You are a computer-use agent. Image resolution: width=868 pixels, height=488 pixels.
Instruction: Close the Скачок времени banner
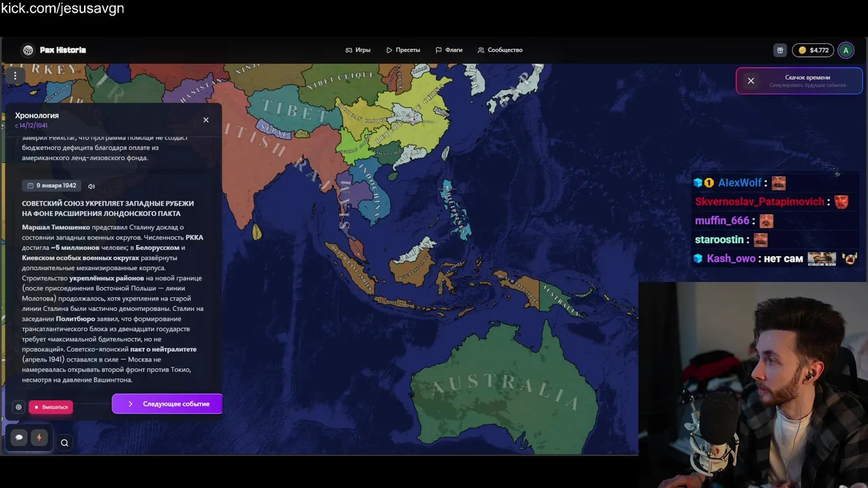click(751, 81)
